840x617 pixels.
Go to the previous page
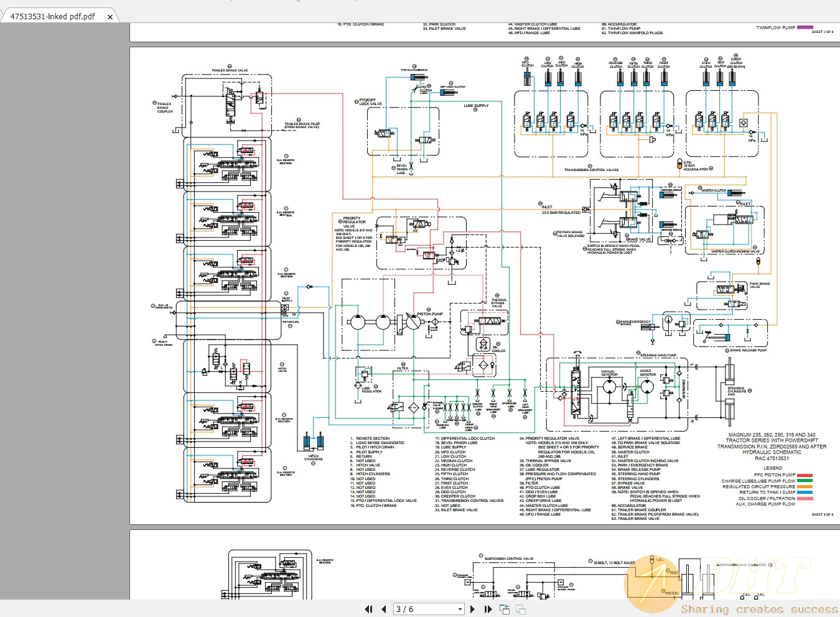click(x=383, y=610)
